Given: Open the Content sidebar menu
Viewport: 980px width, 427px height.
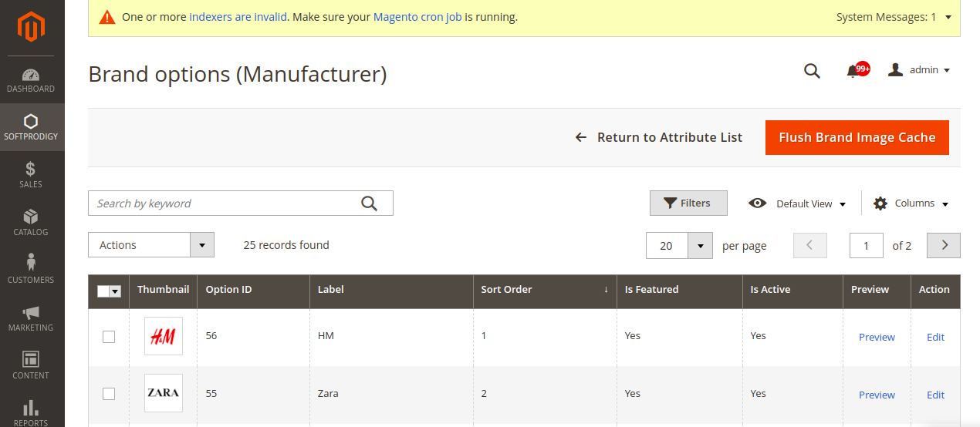Looking at the screenshot, I should click(32, 367).
